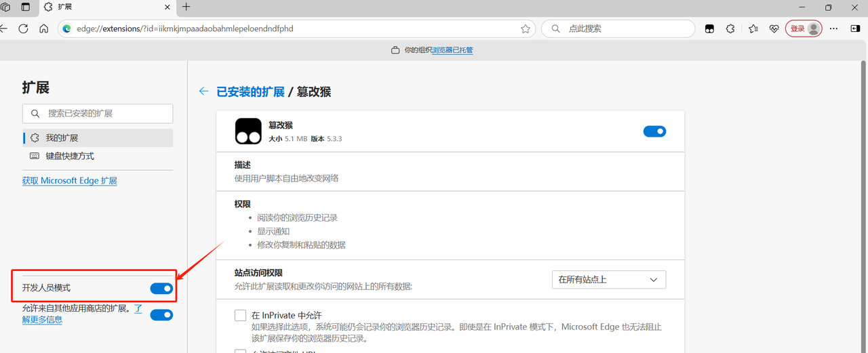This screenshot has height=353, width=868.
Task: Go to the browser home page
Action: pos(43,29)
